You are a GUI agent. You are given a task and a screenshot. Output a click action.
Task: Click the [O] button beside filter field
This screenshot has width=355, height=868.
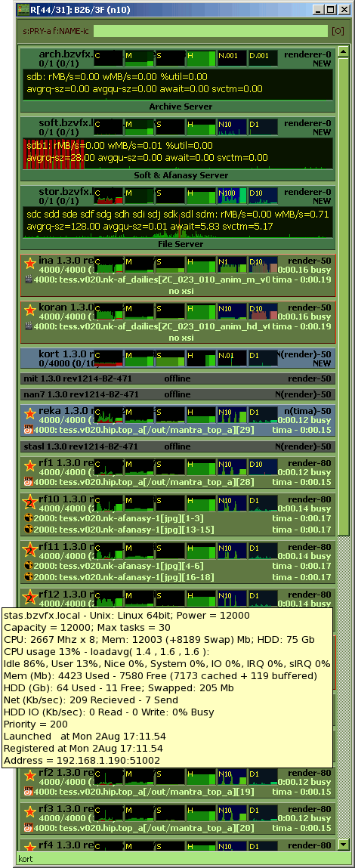(338, 30)
